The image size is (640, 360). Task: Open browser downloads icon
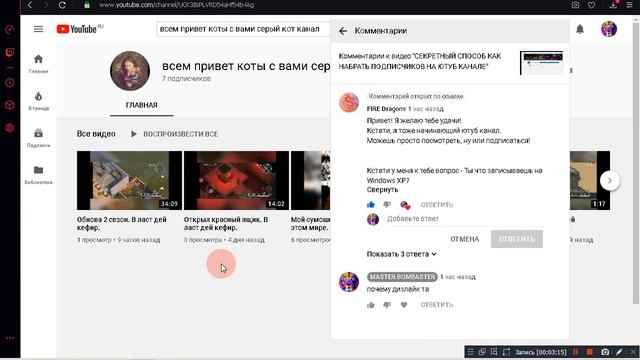click(x=613, y=5)
